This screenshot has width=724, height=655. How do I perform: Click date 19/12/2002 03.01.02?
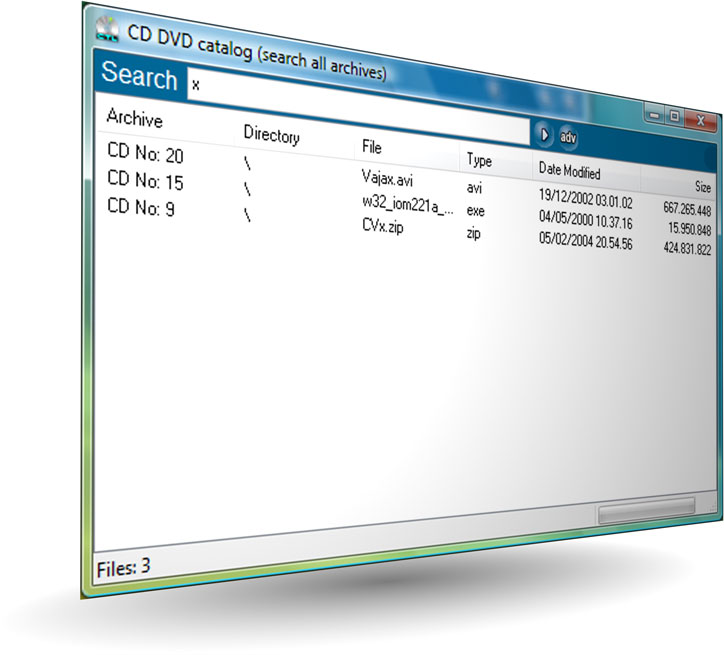tap(585, 199)
